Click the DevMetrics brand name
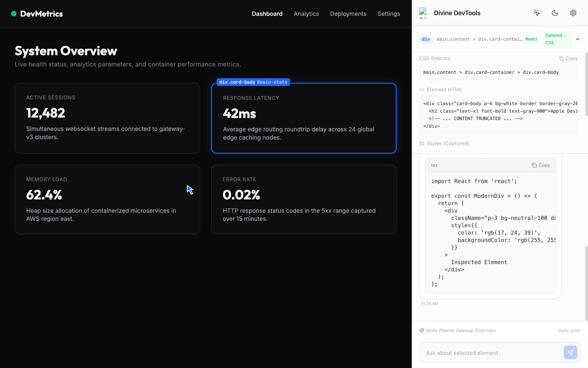 coord(41,14)
